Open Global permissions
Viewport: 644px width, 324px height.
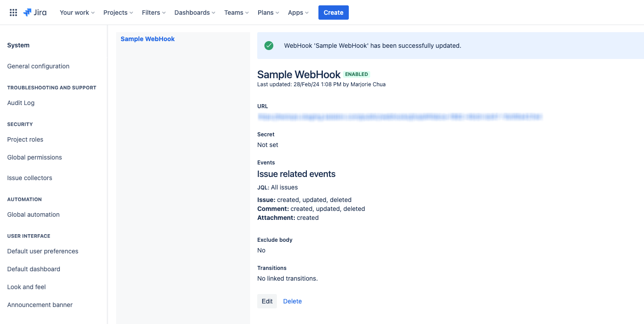point(34,157)
